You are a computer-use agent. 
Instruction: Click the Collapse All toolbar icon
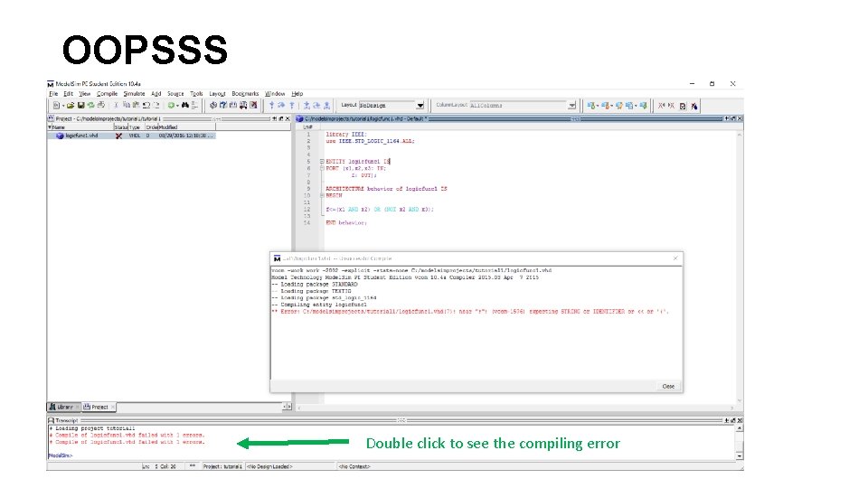coord(194,105)
